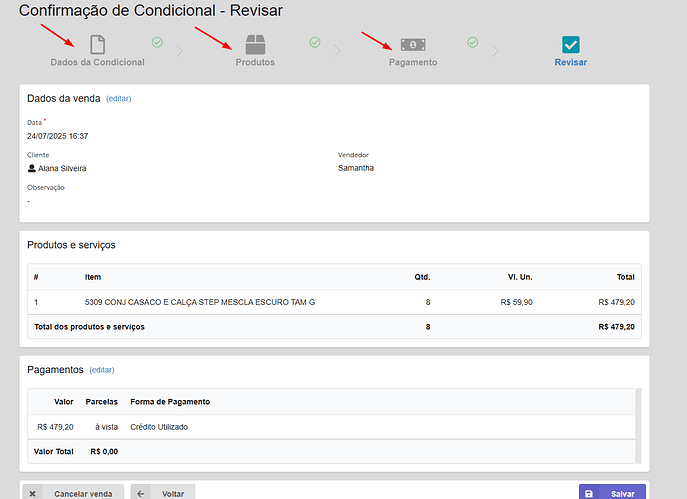Viewport: 687px width, 499px height.
Task: Click green check next to Dados da Condicional
Action: pyautogui.click(x=157, y=42)
